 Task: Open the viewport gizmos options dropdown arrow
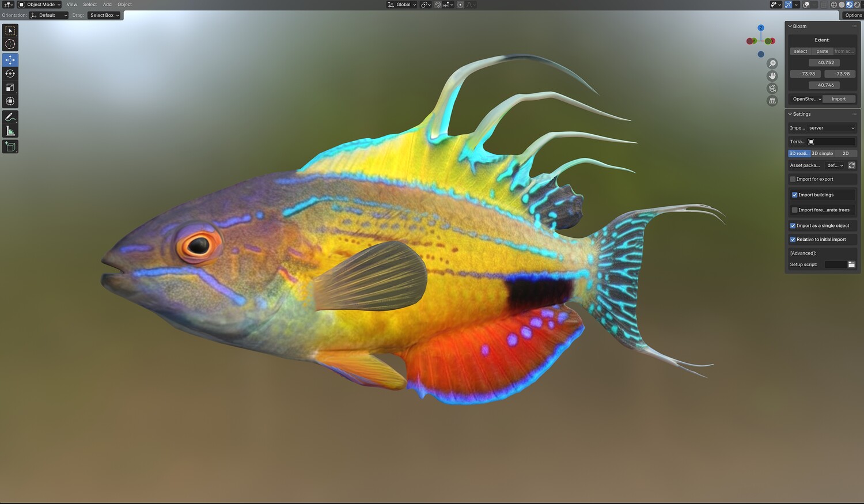click(796, 5)
